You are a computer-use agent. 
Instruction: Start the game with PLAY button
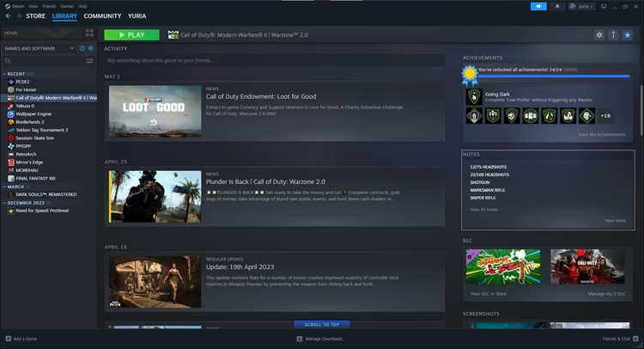coord(131,35)
